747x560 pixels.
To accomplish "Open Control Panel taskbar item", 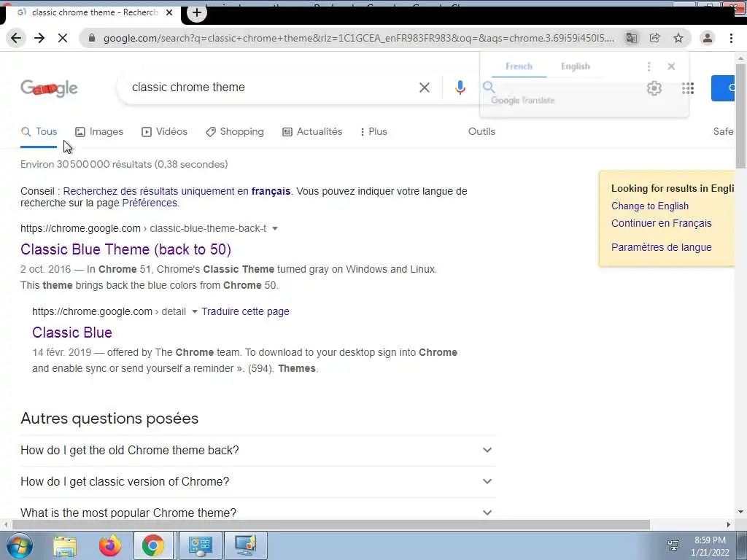I will click(x=200, y=546).
